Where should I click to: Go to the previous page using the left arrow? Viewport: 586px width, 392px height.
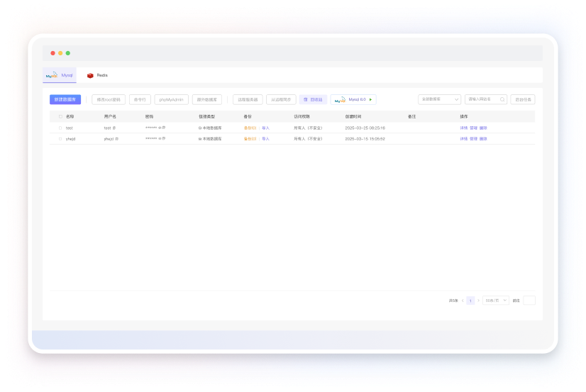pos(463,301)
